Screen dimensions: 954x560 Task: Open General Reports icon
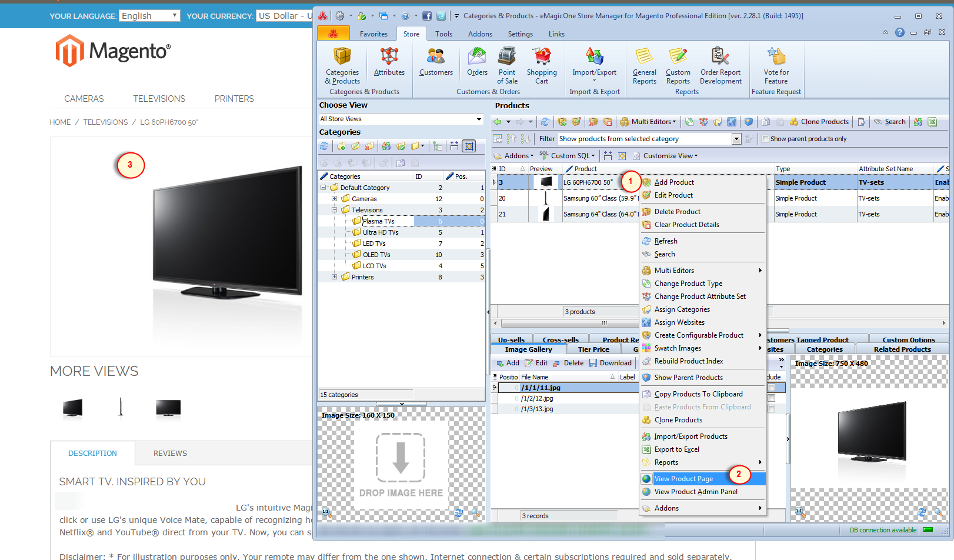point(644,66)
